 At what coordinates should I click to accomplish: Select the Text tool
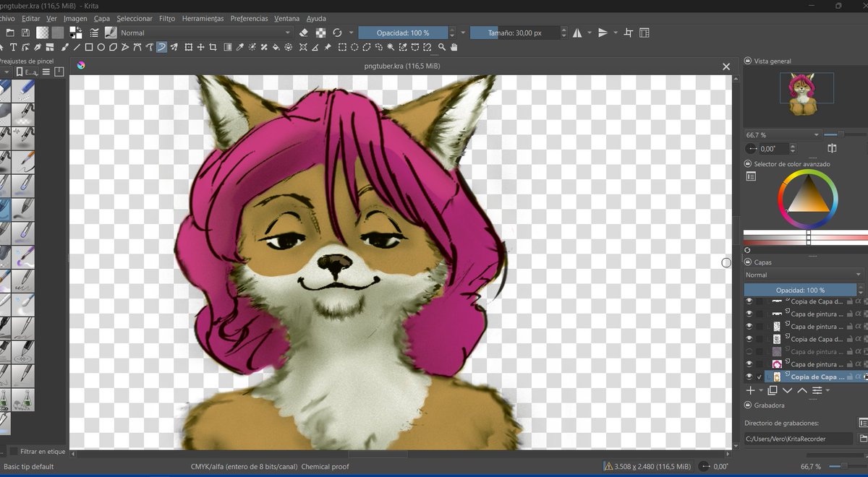point(13,47)
